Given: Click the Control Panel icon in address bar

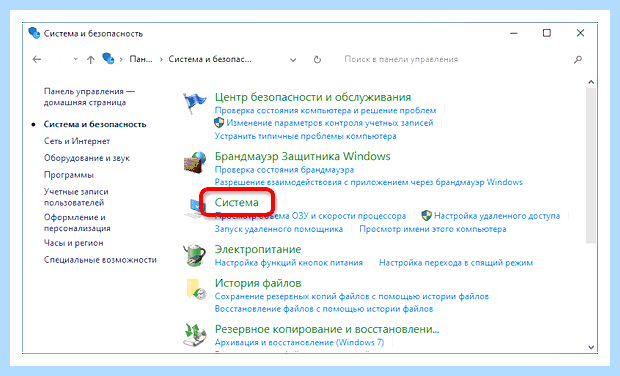Looking at the screenshot, I should (x=108, y=59).
